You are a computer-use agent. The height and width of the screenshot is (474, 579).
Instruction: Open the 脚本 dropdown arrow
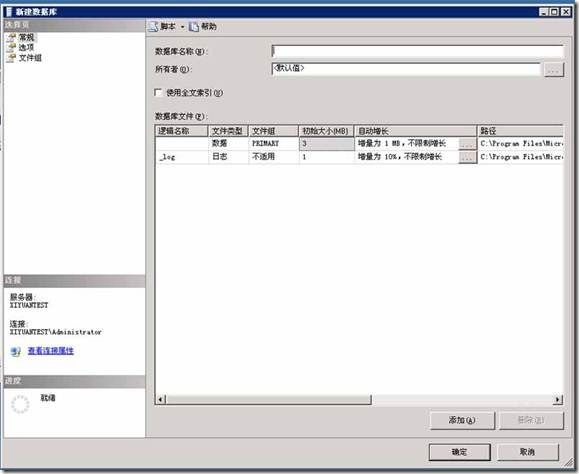click(182, 27)
